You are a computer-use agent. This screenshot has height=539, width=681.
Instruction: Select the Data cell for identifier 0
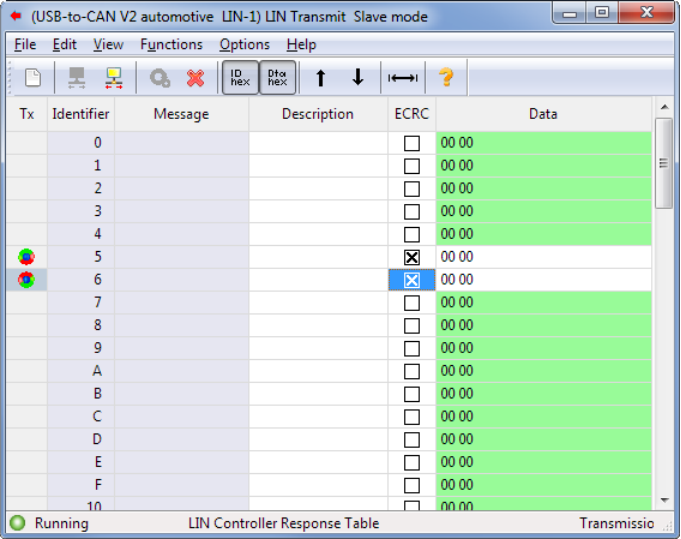coord(543,143)
